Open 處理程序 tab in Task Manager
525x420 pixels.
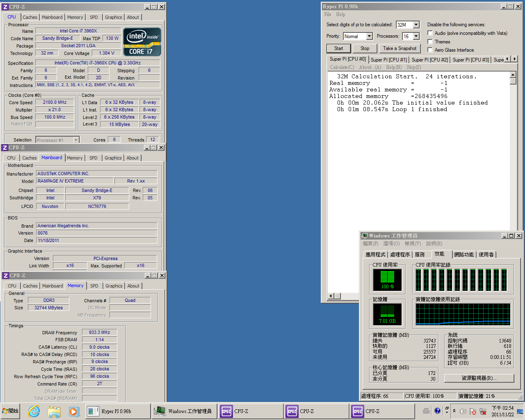pyautogui.click(x=400, y=255)
